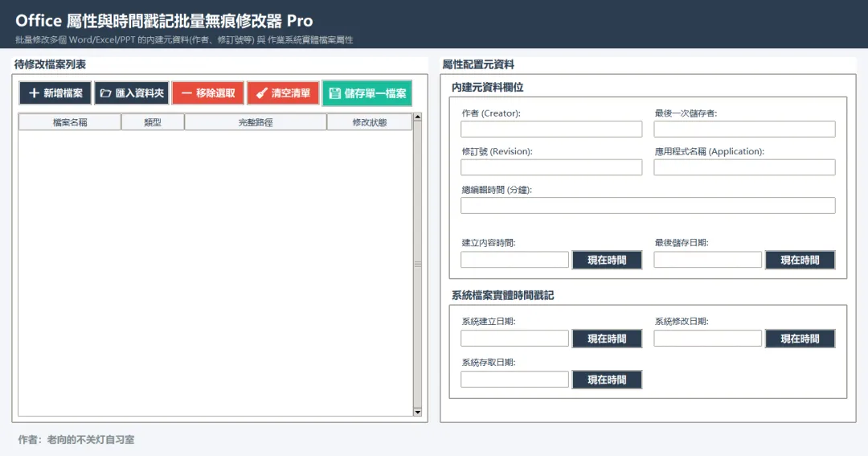The width and height of the screenshot is (868, 456).
Task: Focus the 系統存取日期 input field
Action: 515,380
